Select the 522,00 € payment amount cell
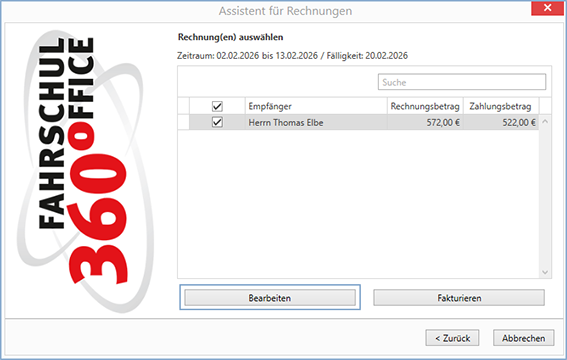 (501, 123)
